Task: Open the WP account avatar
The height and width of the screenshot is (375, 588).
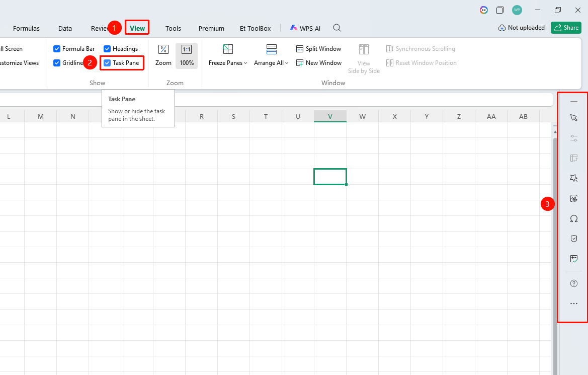Action: coord(517,10)
